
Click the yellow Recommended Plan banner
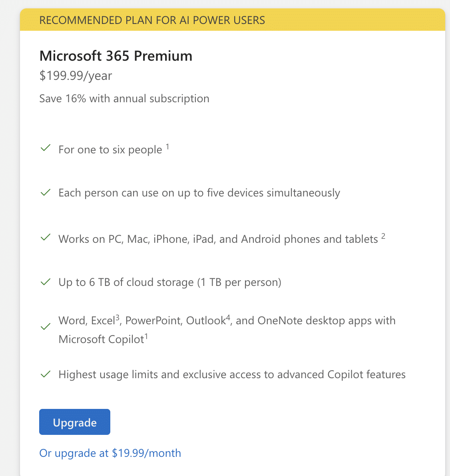click(x=232, y=20)
